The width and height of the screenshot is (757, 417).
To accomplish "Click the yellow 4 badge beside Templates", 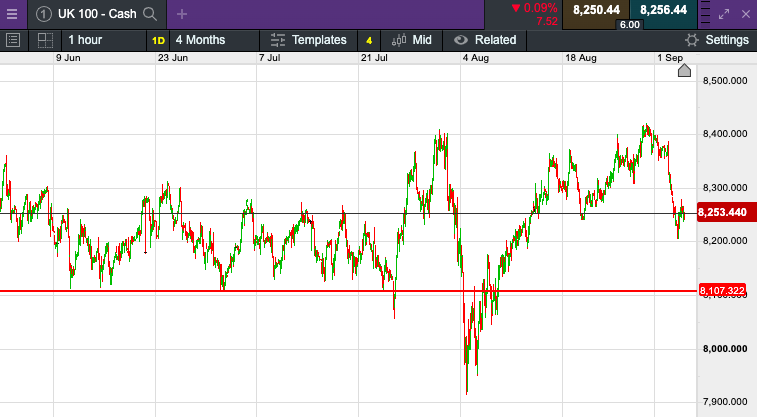I will [369, 40].
